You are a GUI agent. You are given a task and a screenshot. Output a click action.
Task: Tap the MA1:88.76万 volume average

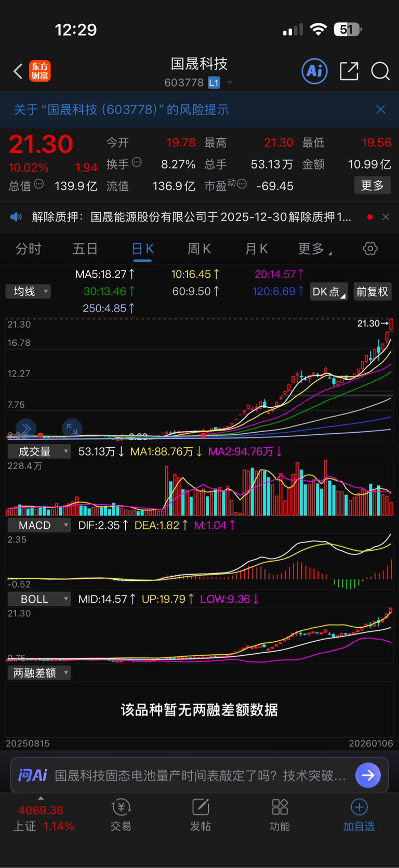[166, 451]
